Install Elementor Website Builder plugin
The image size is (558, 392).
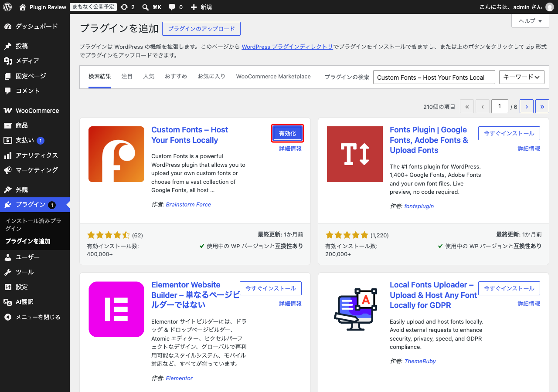(x=271, y=288)
